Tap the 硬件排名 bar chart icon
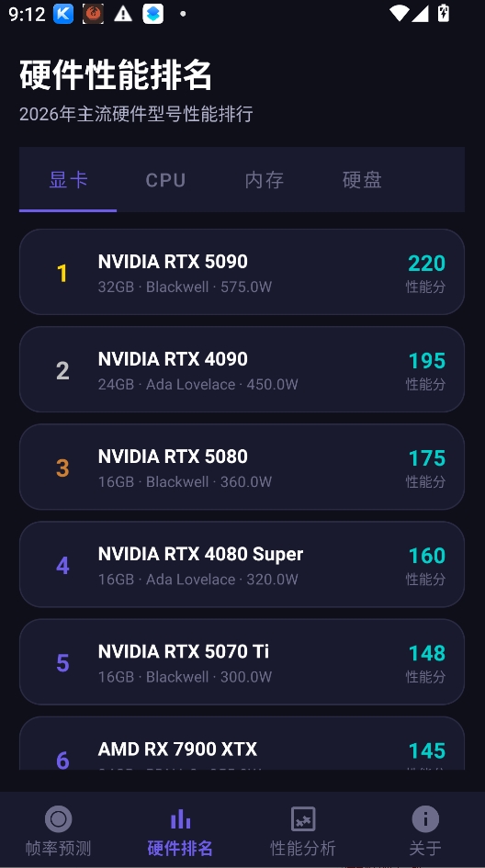Screen dimensions: 485x868 [180, 818]
